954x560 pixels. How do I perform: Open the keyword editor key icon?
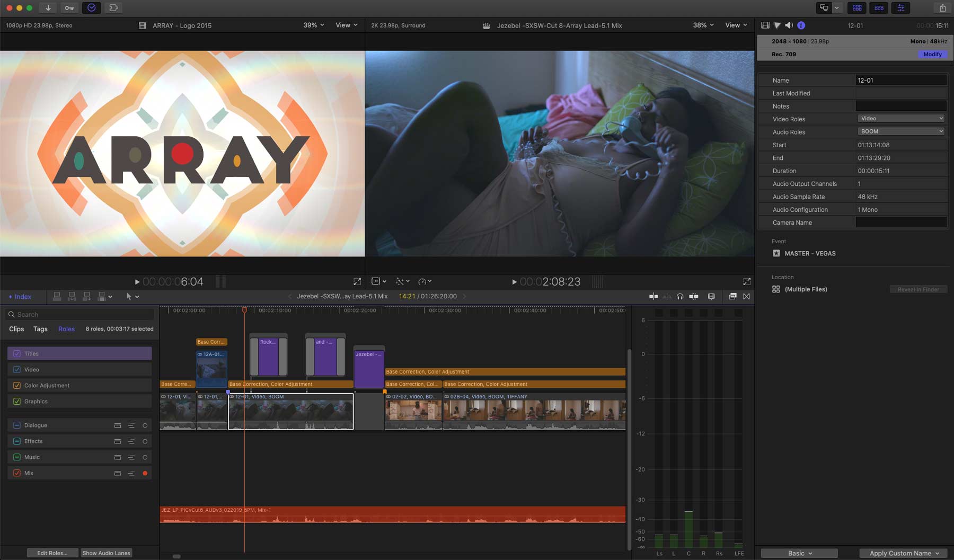point(69,8)
